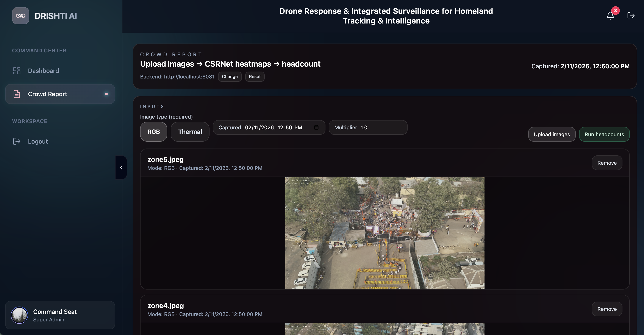The width and height of the screenshot is (644, 335).
Task: Click the zone5 Mode: RGB caption
Action: pos(205,168)
